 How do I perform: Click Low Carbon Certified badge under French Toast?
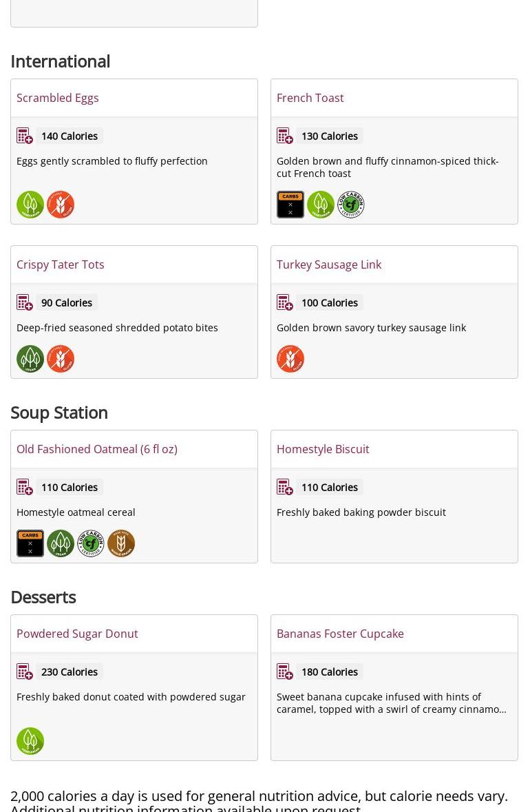point(351,205)
